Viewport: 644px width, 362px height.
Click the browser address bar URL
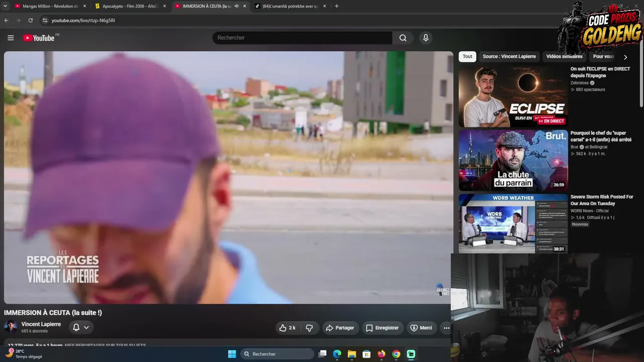pos(83,21)
